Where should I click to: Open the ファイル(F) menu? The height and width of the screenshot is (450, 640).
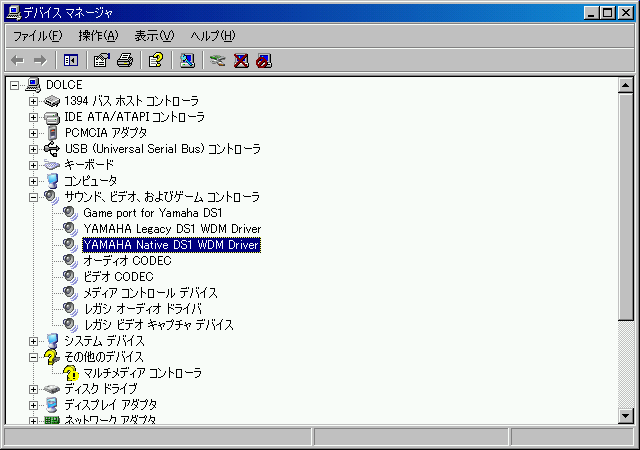pos(38,36)
